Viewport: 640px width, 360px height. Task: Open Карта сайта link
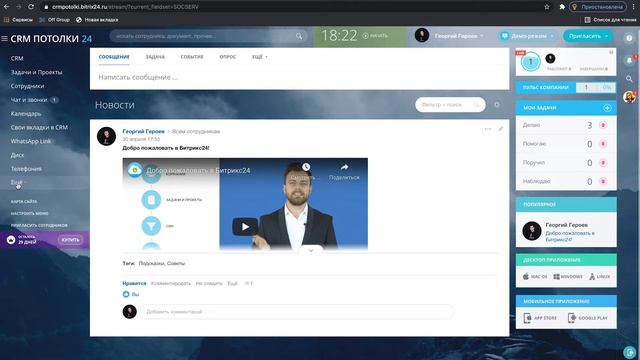tap(24, 202)
